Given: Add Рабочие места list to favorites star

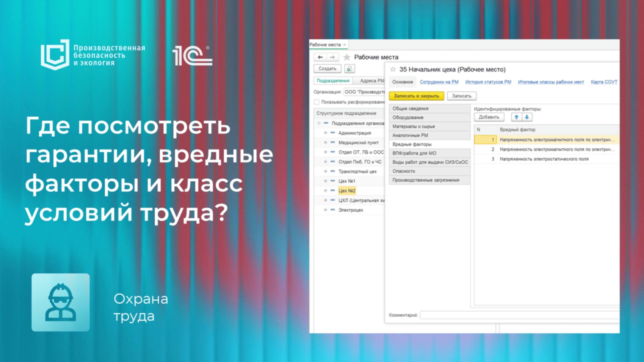Looking at the screenshot, I should (x=347, y=57).
